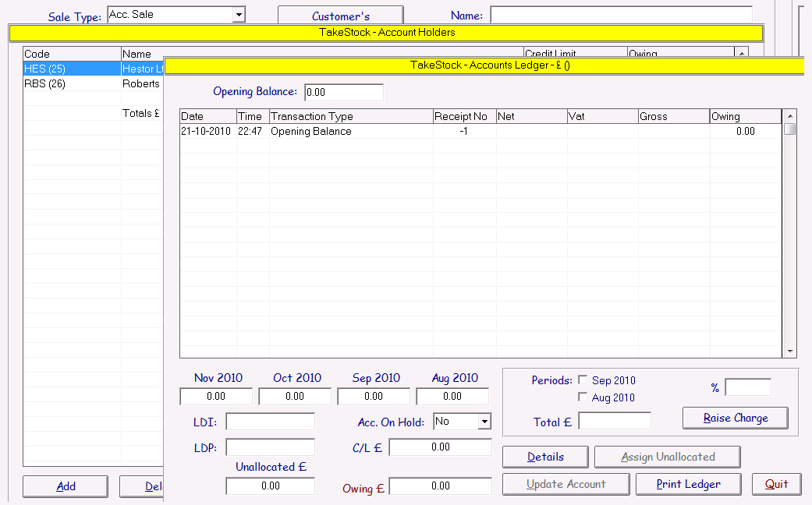The width and height of the screenshot is (812, 505).
Task: Click the Gross column header
Action: tap(674, 116)
